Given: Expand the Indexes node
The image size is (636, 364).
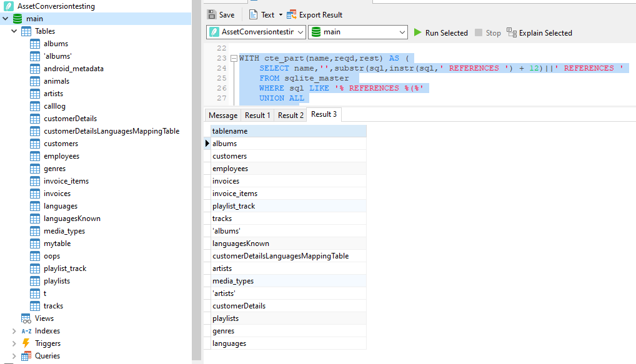Looking at the screenshot, I should click(x=14, y=331).
